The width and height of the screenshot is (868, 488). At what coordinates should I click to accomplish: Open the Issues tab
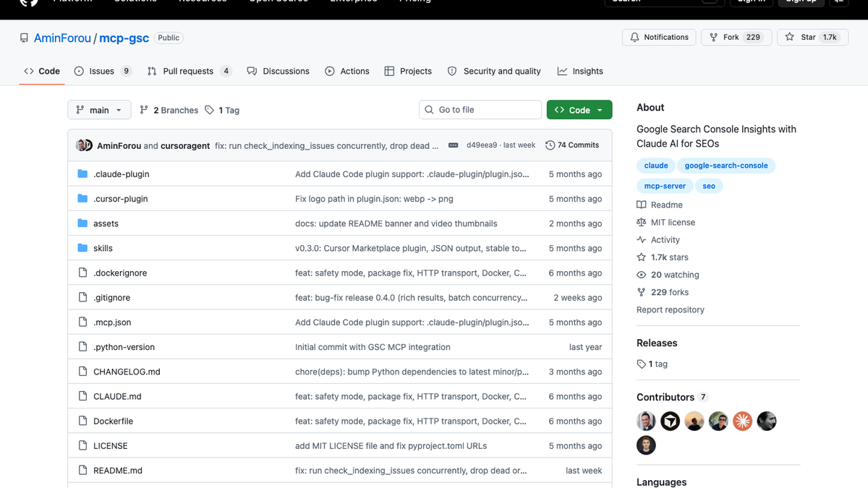(x=103, y=71)
